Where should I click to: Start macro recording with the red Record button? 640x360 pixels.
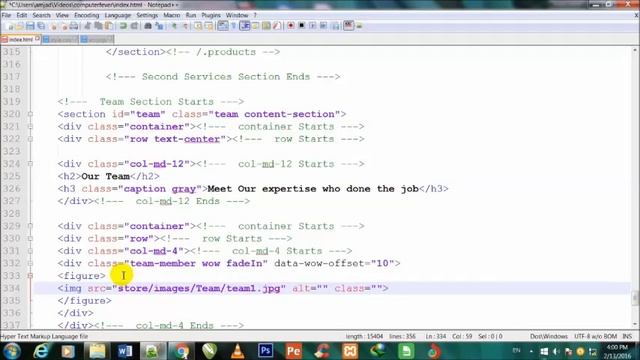(291, 26)
